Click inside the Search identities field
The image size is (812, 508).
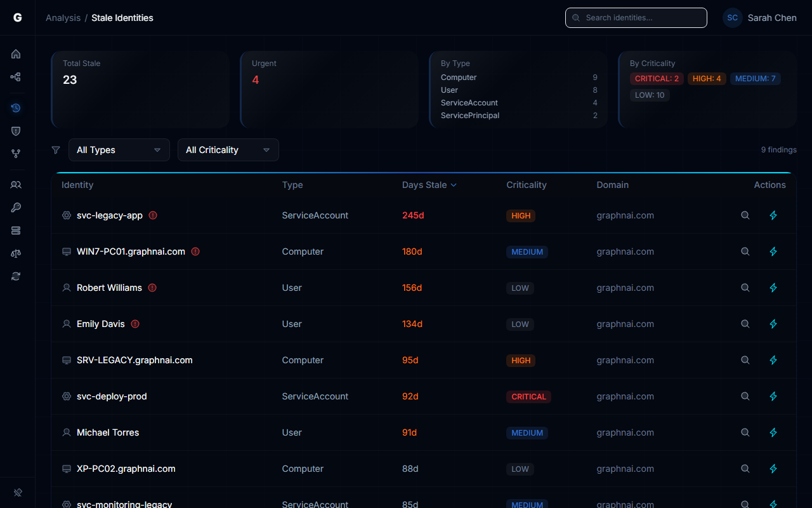636,18
